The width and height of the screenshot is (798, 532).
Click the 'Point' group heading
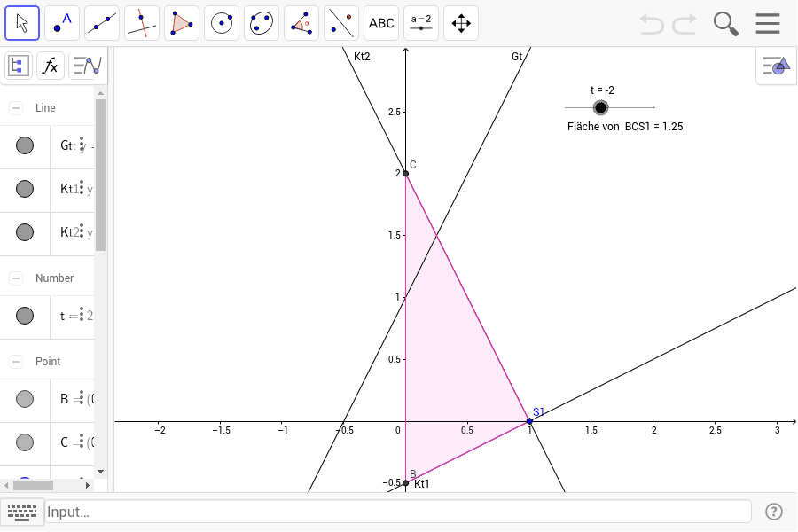click(x=48, y=362)
